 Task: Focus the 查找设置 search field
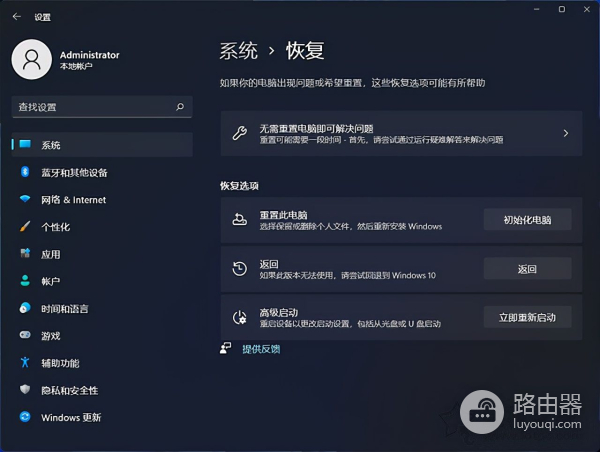(102, 107)
